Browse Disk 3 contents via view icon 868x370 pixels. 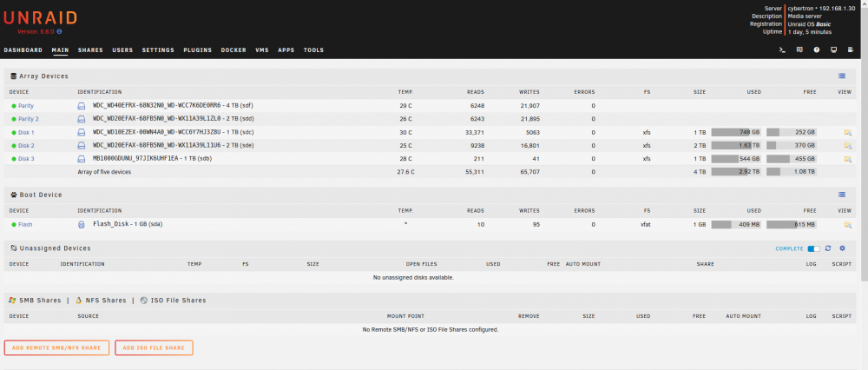click(x=847, y=159)
